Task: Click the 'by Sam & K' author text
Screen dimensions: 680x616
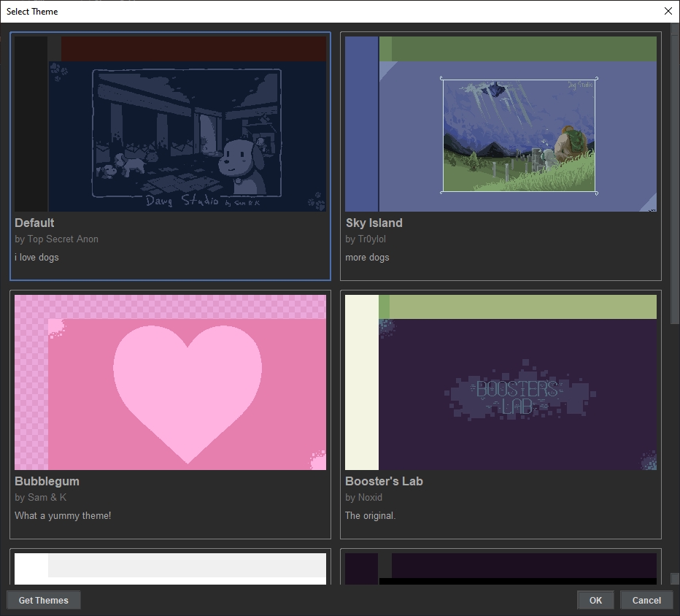Action: point(40,498)
